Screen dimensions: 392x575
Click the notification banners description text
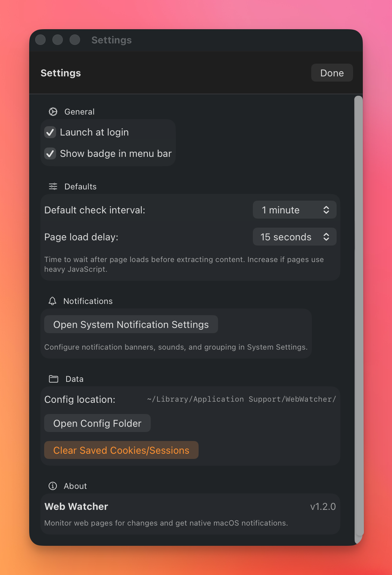[176, 347]
